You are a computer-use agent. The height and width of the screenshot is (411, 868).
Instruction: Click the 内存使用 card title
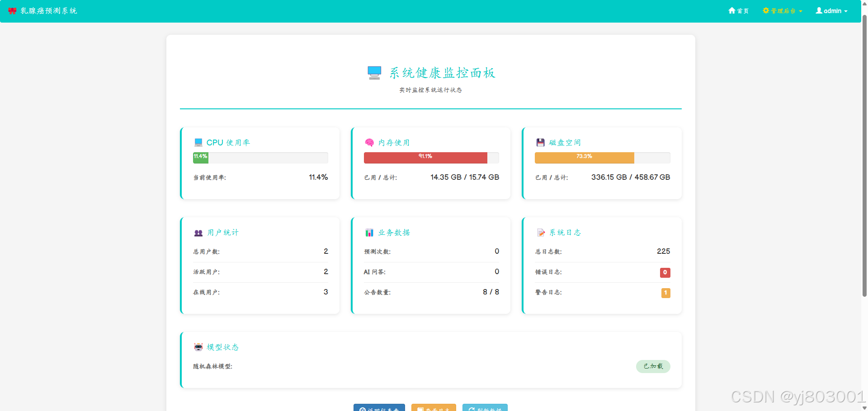(394, 143)
